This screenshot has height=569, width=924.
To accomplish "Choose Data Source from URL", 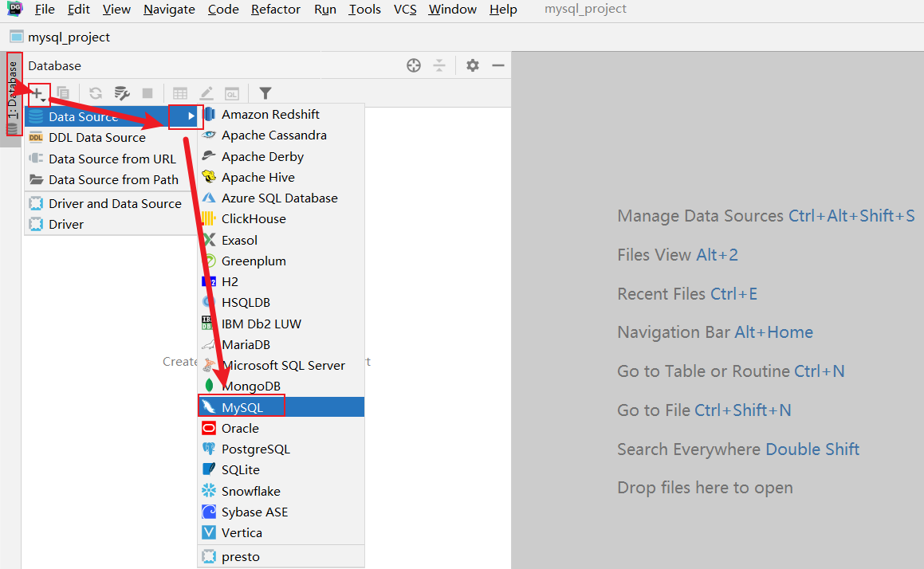I will pyautogui.click(x=112, y=159).
